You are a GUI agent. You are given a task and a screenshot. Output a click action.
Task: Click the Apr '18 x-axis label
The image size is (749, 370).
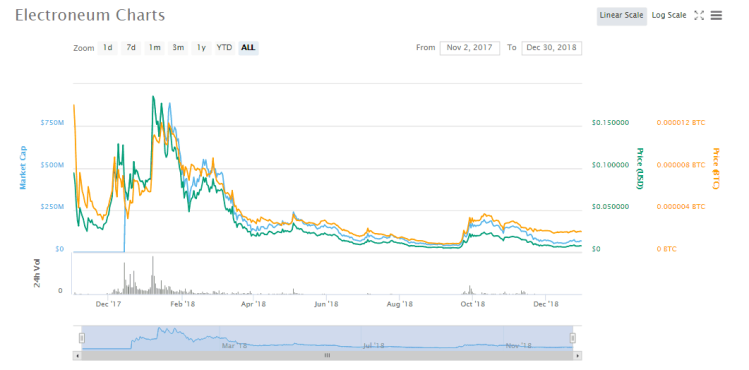[x=253, y=304]
